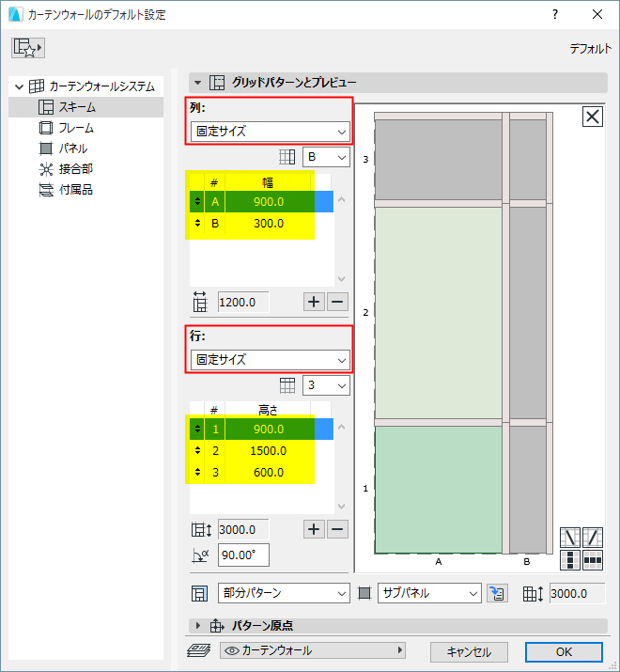
Task: Open the row count dropdown showing 3
Action: (326, 385)
